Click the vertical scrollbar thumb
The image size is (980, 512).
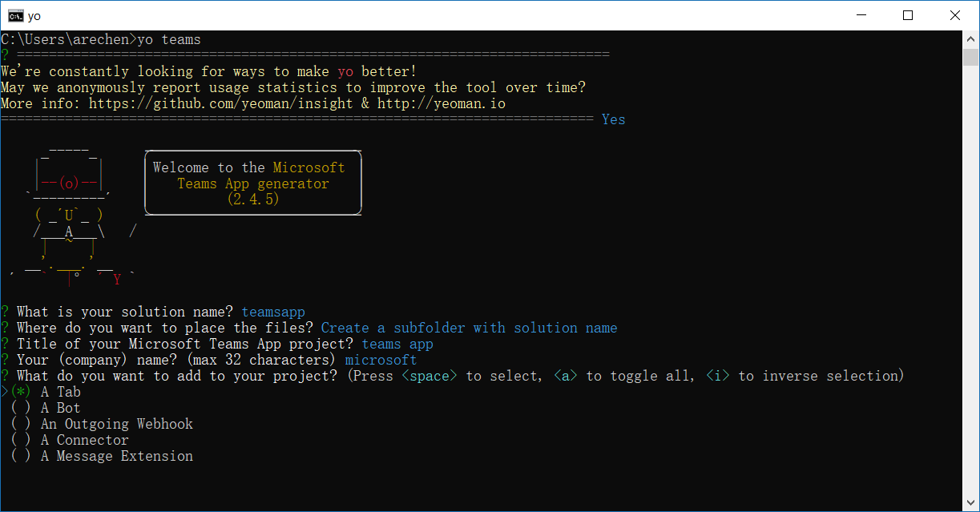pos(971,57)
